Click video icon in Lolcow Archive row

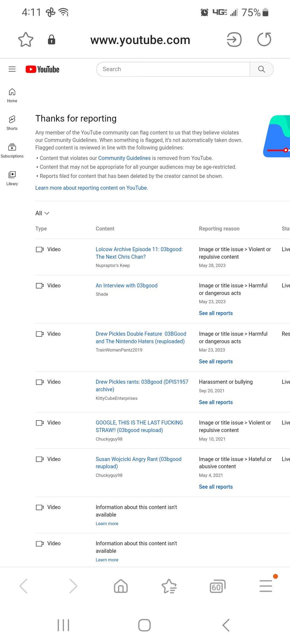click(40, 249)
